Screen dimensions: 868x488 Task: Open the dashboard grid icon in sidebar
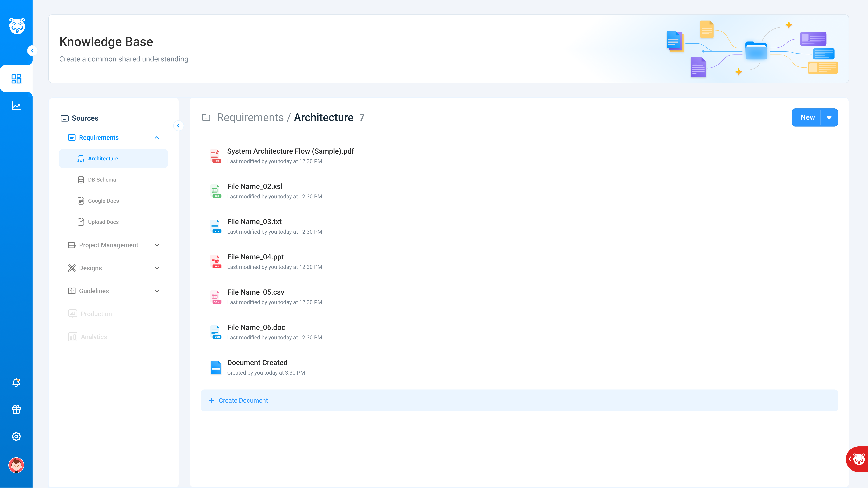[x=16, y=79]
